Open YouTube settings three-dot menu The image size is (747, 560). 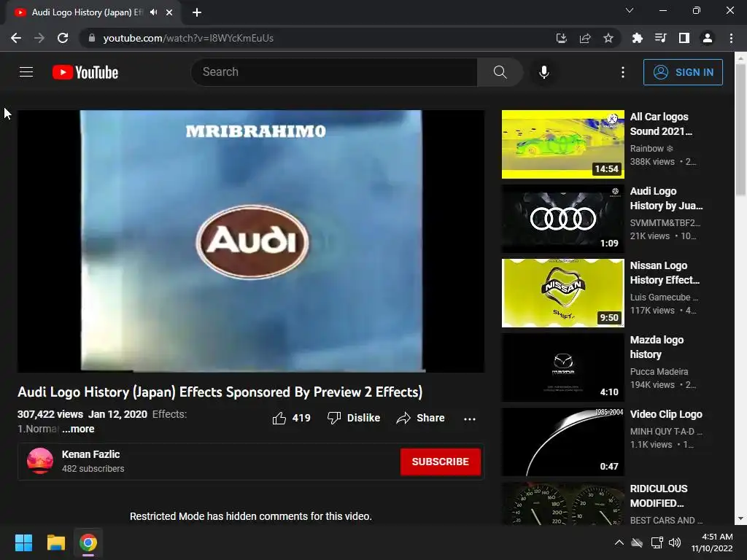pyautogui.click(x=623, y=72)
